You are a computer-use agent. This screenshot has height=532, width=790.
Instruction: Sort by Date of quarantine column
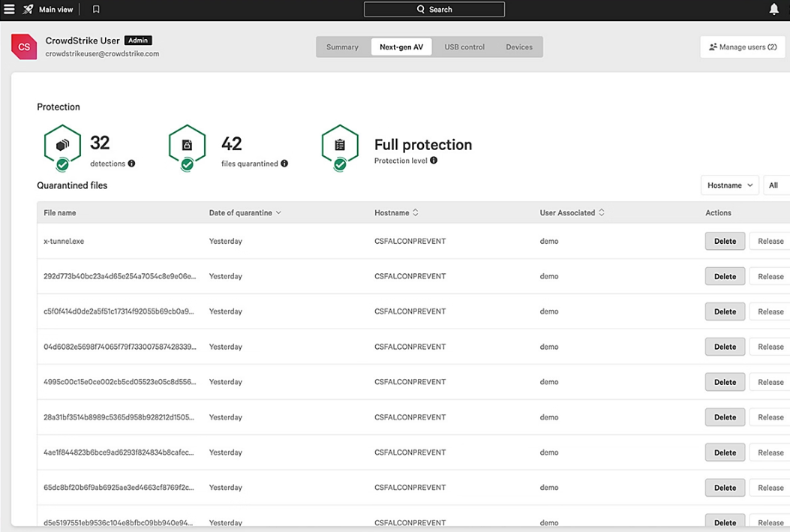(245, 213)
